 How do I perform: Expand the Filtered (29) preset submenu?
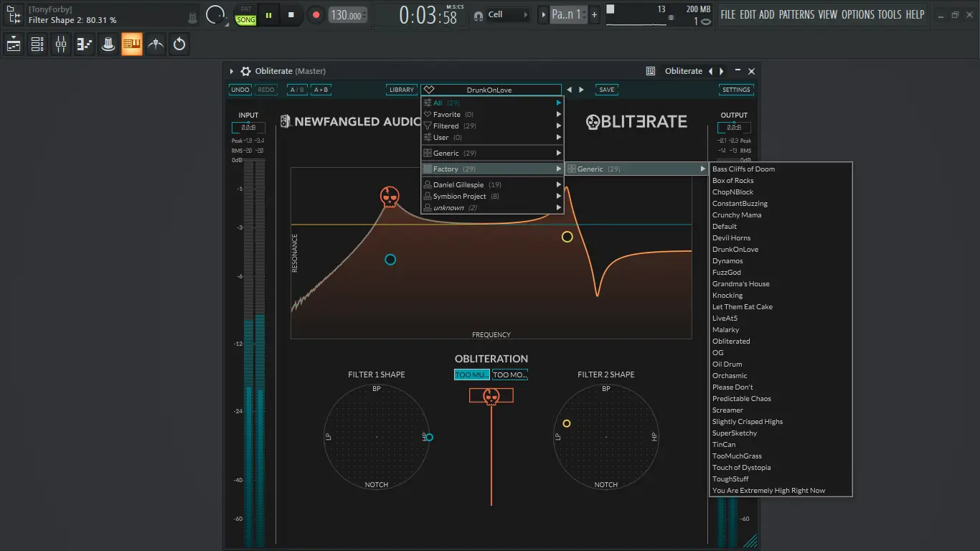point(492,126)
